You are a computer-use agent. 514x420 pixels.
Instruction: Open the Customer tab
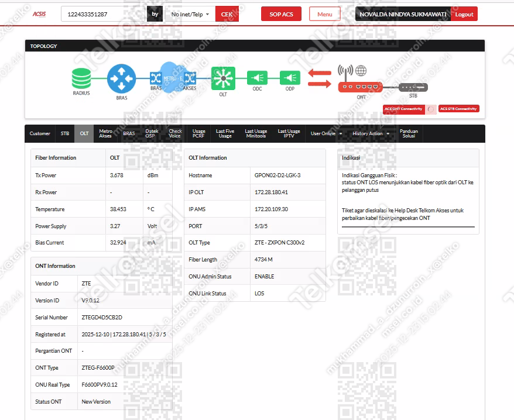click(40, 134)
